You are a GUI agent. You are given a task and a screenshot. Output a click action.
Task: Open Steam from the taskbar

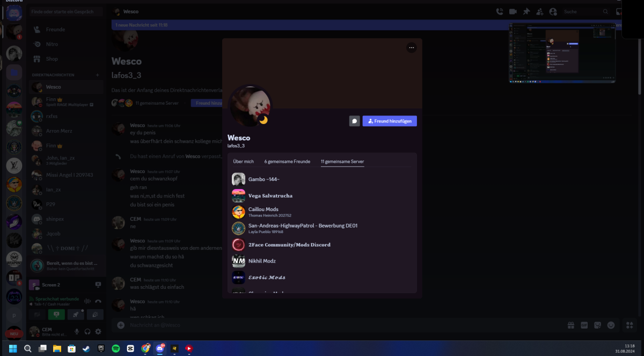(x=86, y=348)
